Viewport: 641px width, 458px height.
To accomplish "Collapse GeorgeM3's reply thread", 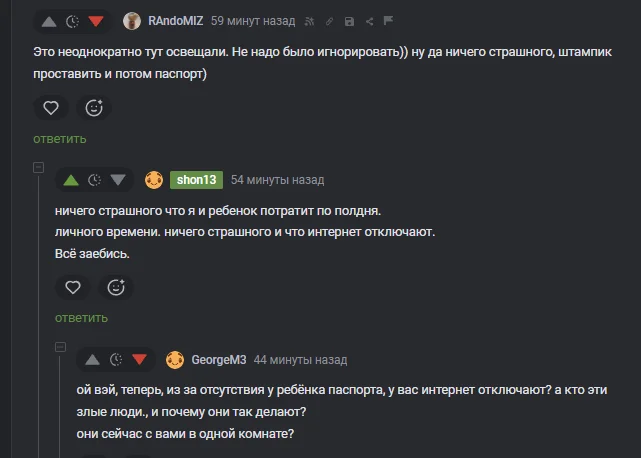I will pyautogui.click(x=61, y=347).
